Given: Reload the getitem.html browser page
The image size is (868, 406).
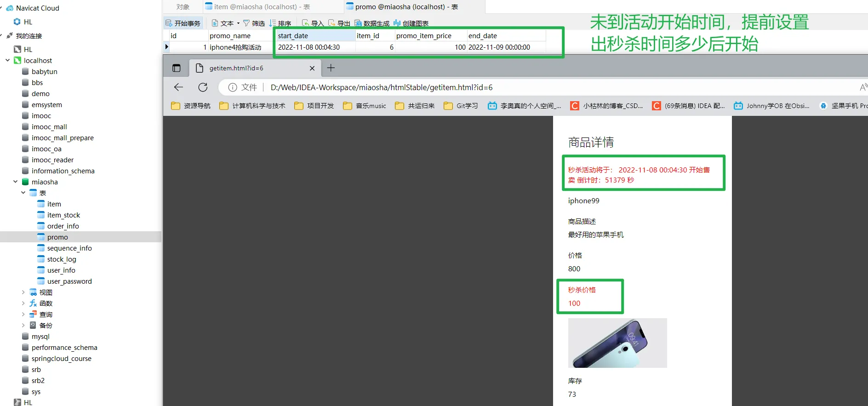Looking at the screenshot, I should coord(203,87).
